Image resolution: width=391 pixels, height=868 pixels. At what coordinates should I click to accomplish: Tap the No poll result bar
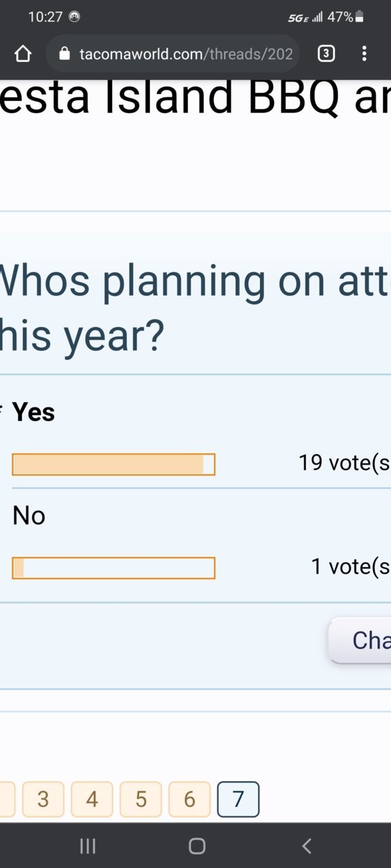tap(113, 568)
